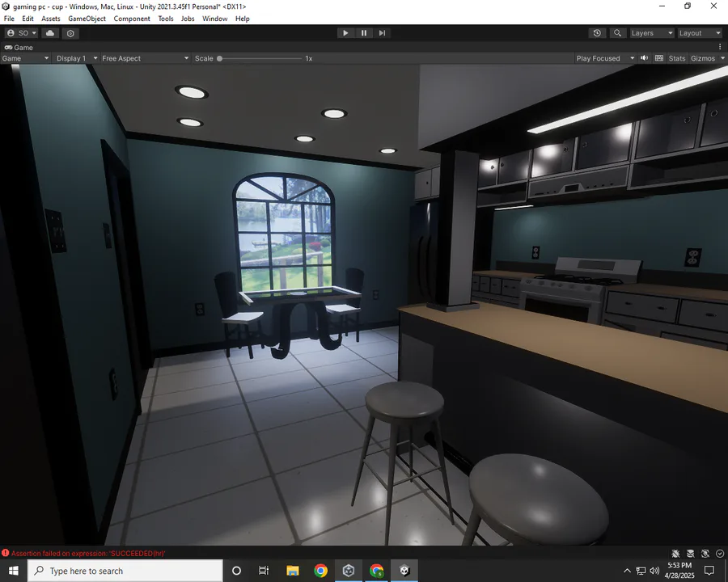Open the SO account dropdown
Image resolution: width=728 pixels, height=582 pixels.
pyautogui.click(x=22, y=33)
